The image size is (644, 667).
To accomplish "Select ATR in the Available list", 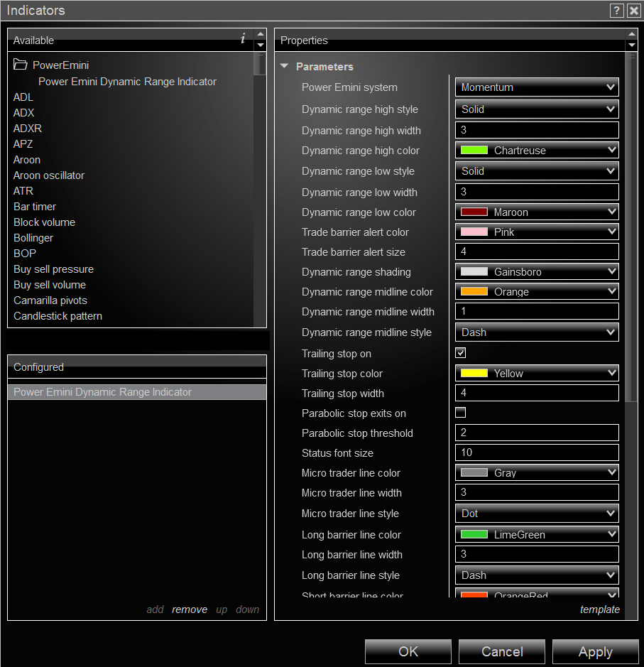I will click(x=23, y=191).
